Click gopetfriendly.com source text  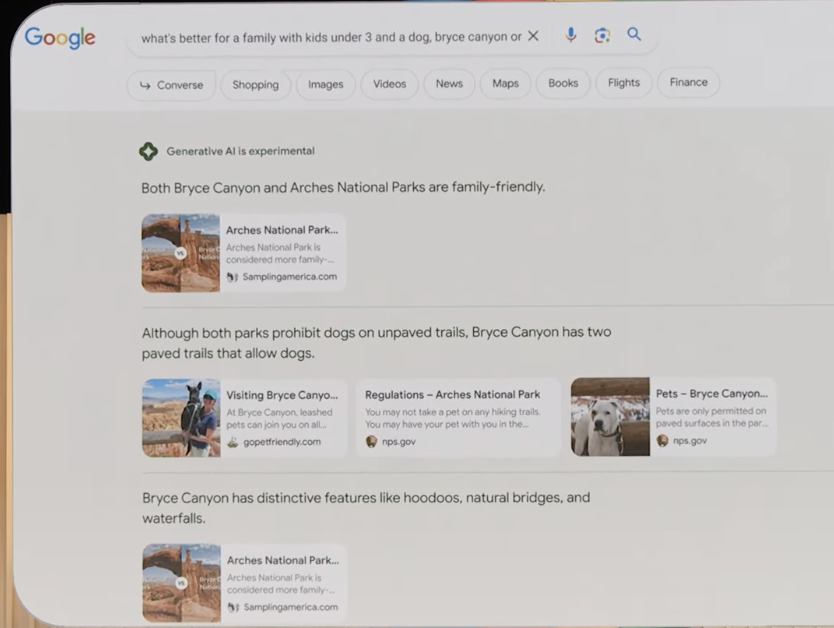coord(282,442)
